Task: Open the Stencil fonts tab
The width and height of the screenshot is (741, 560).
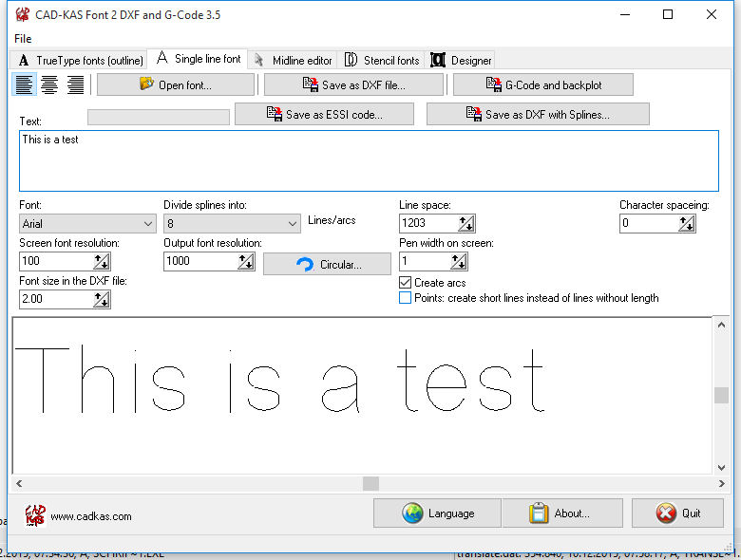Action: click(x=382, y=60)
